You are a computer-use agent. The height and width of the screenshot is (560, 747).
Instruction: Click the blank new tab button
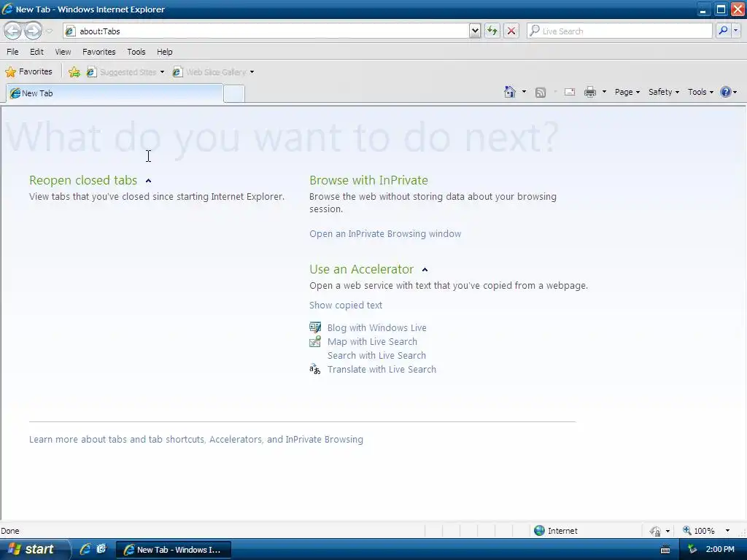click(234, 94)
